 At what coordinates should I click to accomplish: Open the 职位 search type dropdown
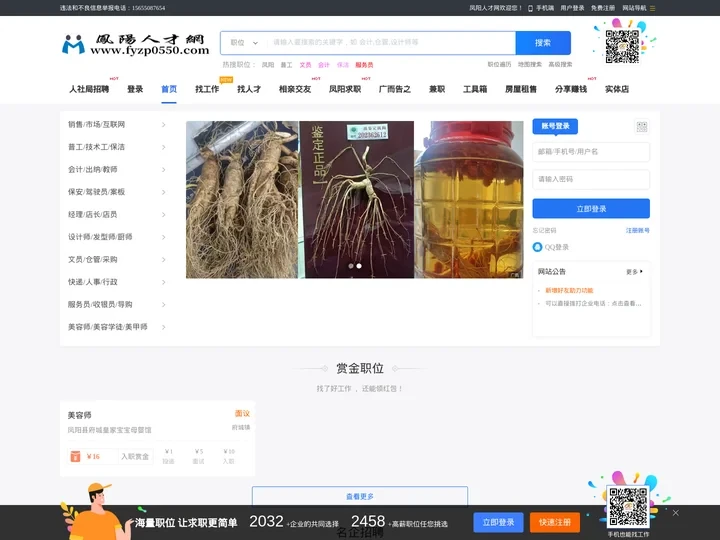[x=244, y=43]
